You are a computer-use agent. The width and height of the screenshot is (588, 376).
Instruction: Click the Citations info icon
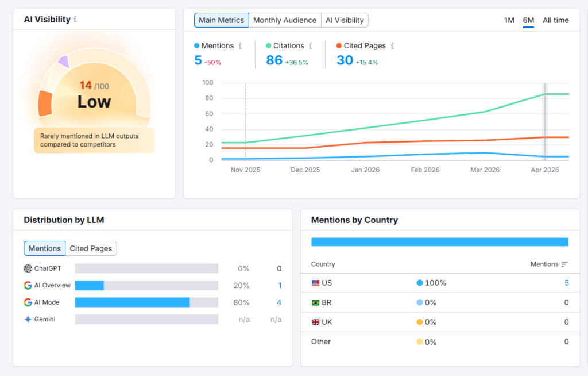tap(310, 45)
